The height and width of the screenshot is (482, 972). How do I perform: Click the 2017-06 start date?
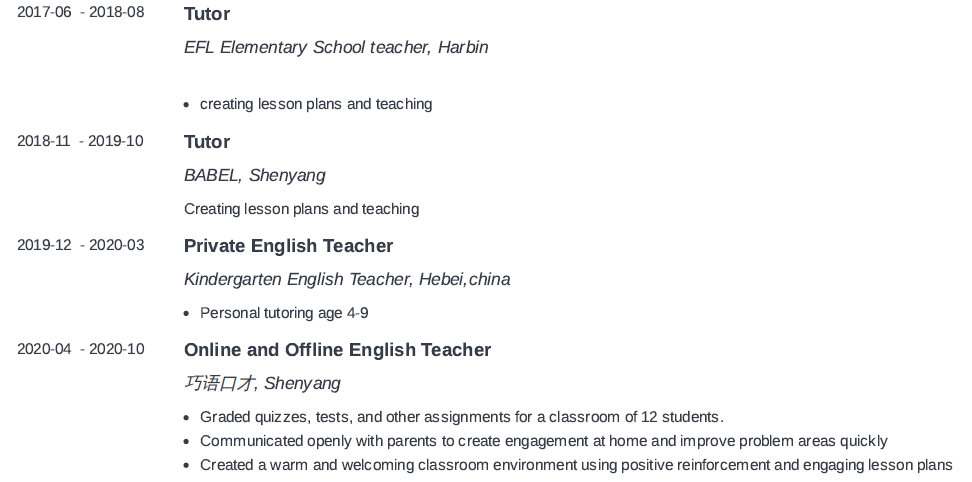[x=44, y=13]
